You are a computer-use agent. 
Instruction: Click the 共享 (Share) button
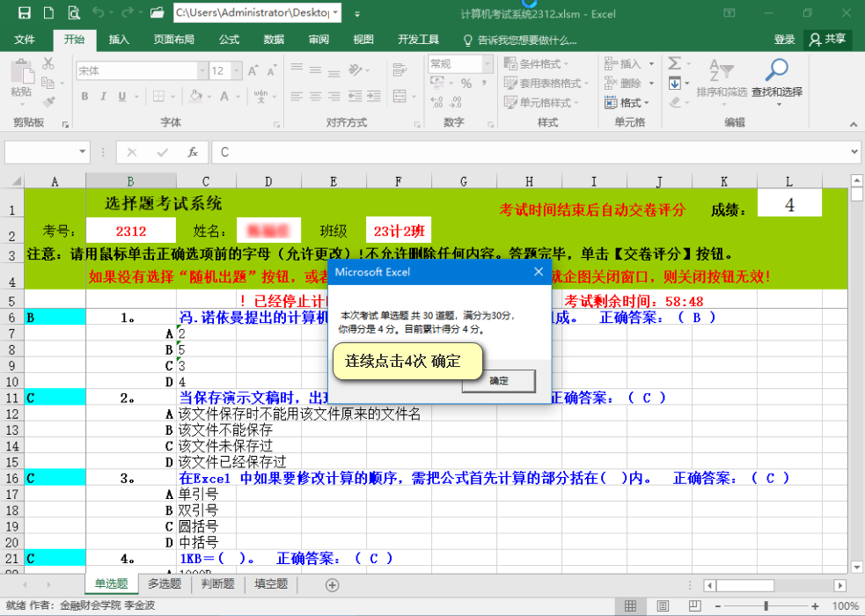click(x=827, y=39)
